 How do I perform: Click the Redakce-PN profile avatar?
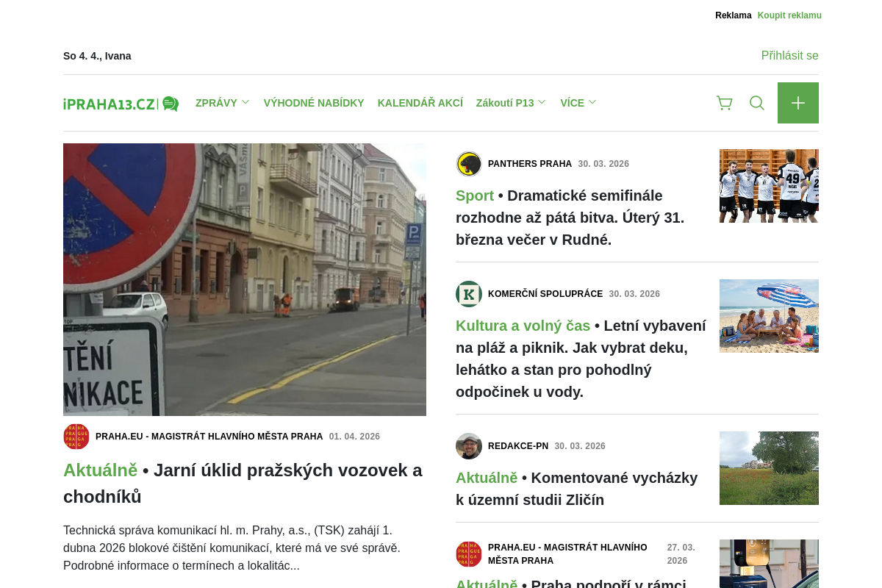pos(469,446)
